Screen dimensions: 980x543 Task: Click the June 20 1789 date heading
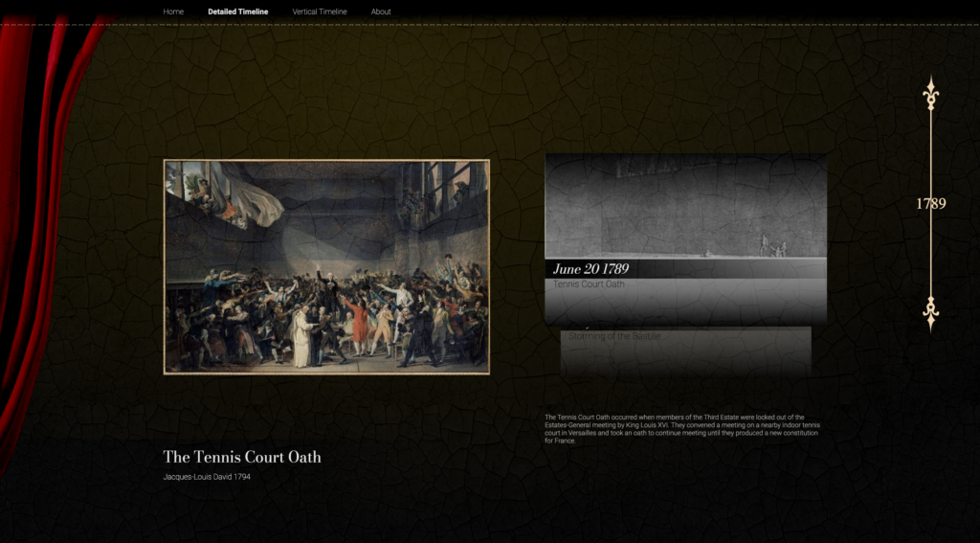click(590, 269)
